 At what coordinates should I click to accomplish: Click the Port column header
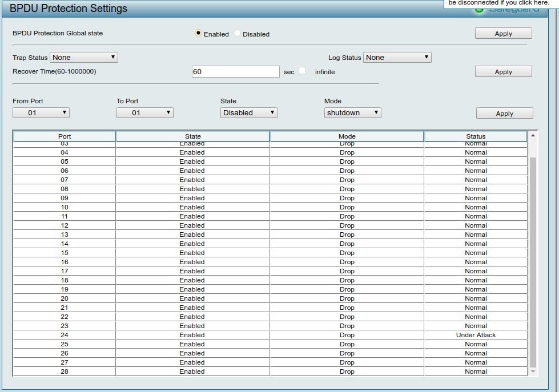(x=65, y=136)
